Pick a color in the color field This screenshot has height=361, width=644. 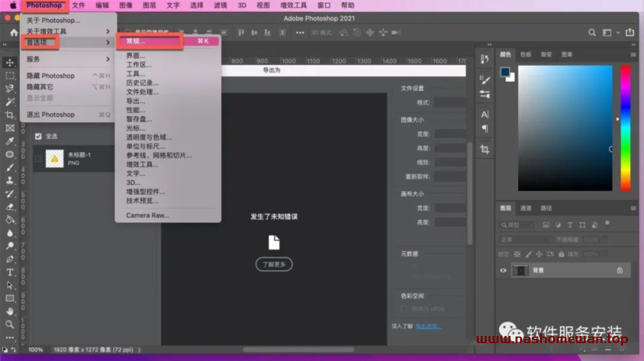point(565,128)
